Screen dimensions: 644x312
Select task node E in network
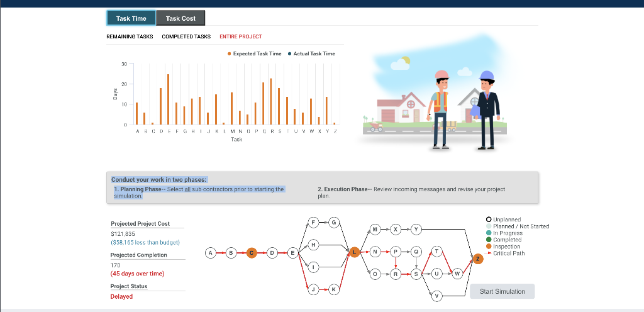point(293,253)
